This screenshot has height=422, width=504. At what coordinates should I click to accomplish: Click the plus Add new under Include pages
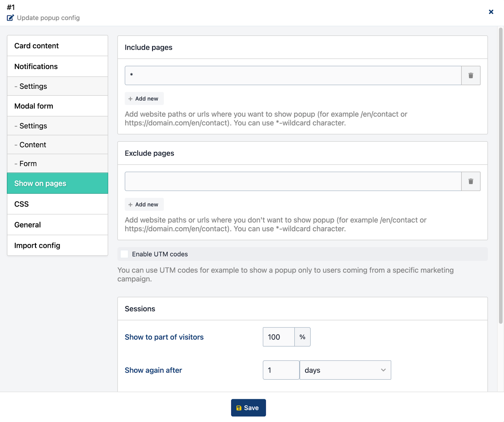pyautogui.click(x=144, y=99)
